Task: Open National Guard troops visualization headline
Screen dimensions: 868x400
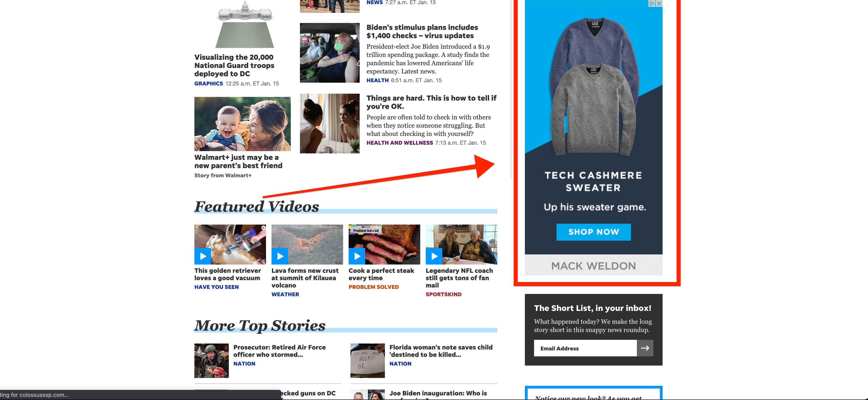Action: tap(234, 65)
